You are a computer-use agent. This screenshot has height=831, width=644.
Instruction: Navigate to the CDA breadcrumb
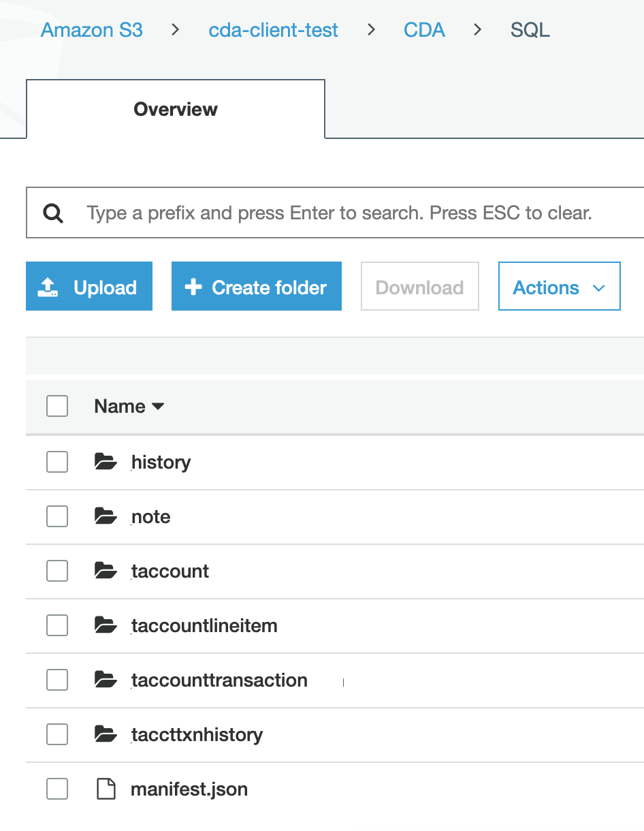(x=424, y=30)
